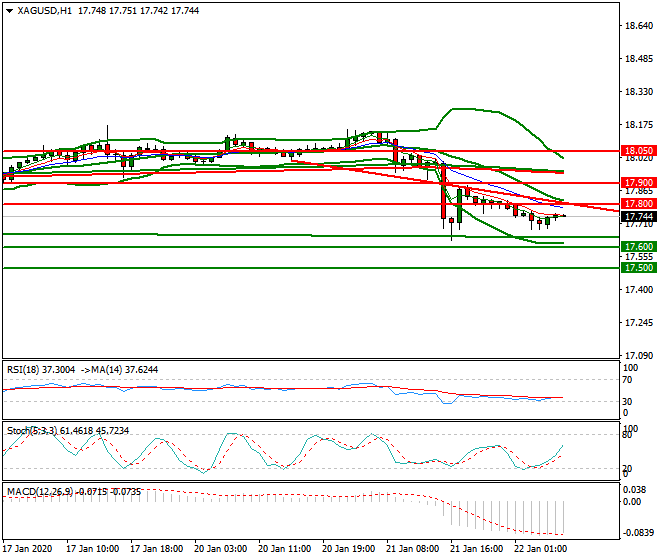
Task: Click the 17 Jan 18:00 time axis label
Action: [157, 549]
